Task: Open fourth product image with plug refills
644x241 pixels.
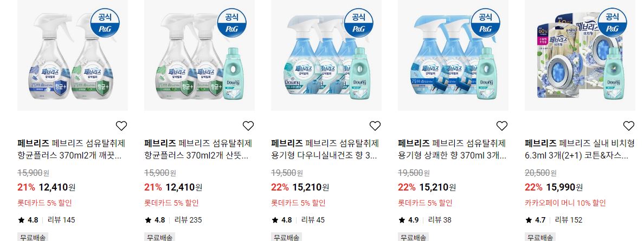Action: pos(453,55)
